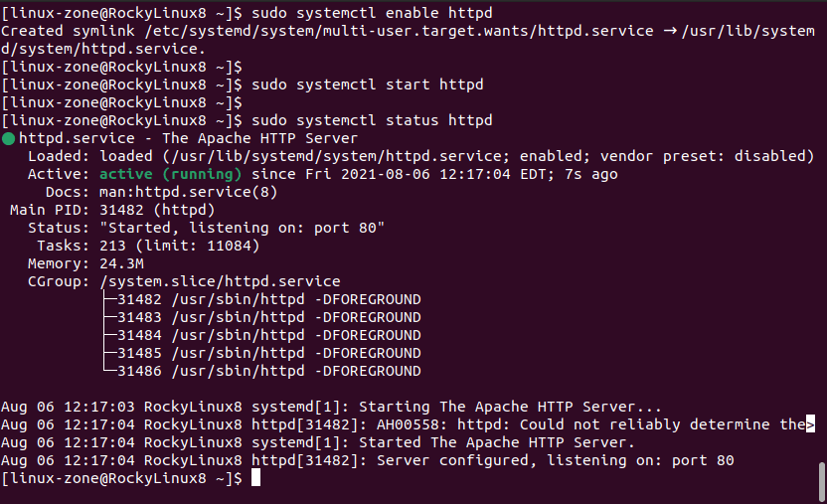
Task: Click the terminal cursor block at prompt
Action: [x=255, y=477]
